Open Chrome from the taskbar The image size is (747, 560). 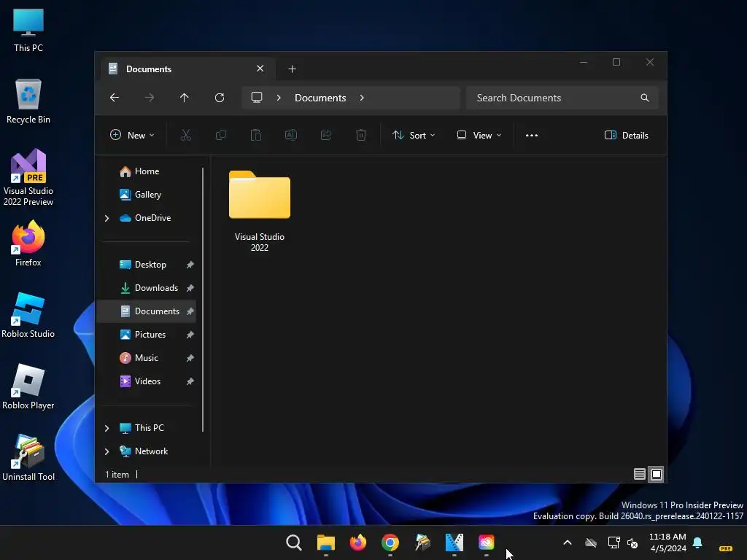(390, 542)
